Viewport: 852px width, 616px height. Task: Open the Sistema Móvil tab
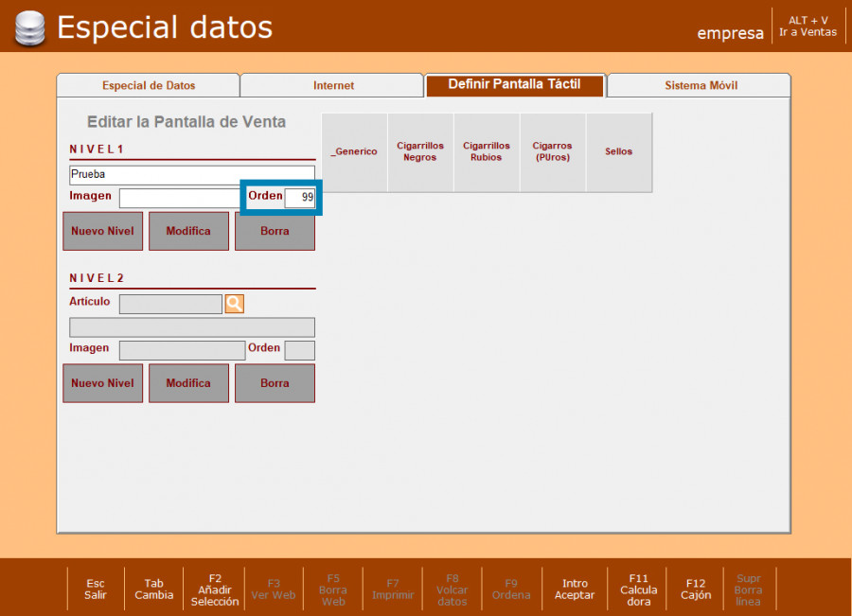(x=701, y=85)
